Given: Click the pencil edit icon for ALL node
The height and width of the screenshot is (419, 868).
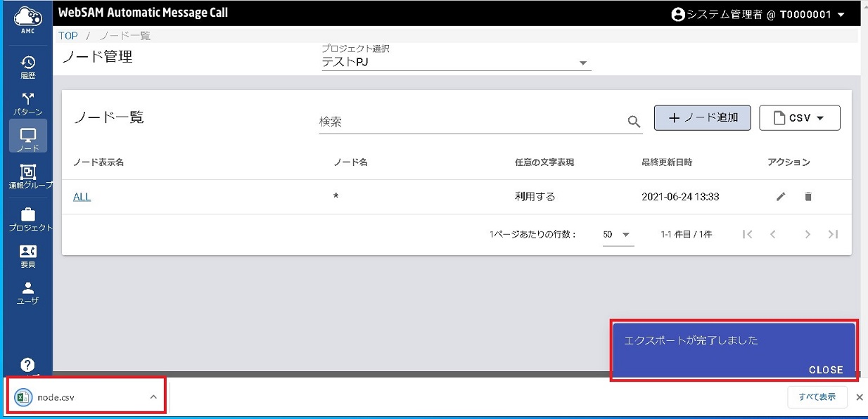Looking at the screenshot, I should [781, 197].
